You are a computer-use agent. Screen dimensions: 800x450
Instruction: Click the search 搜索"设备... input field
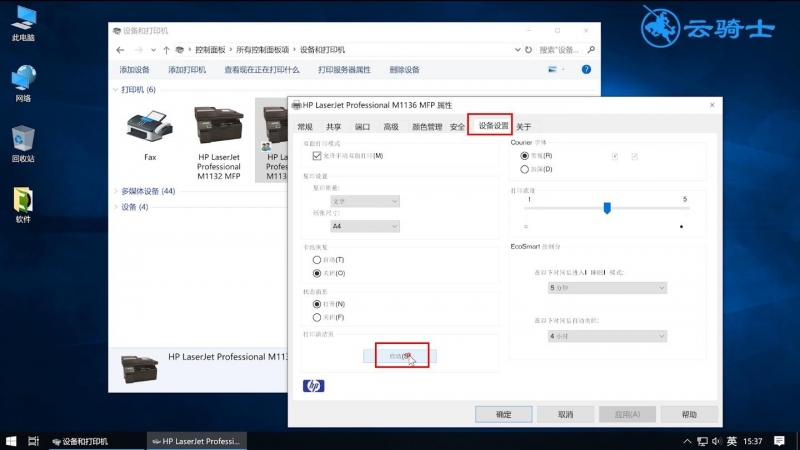[x=561, y=50]
